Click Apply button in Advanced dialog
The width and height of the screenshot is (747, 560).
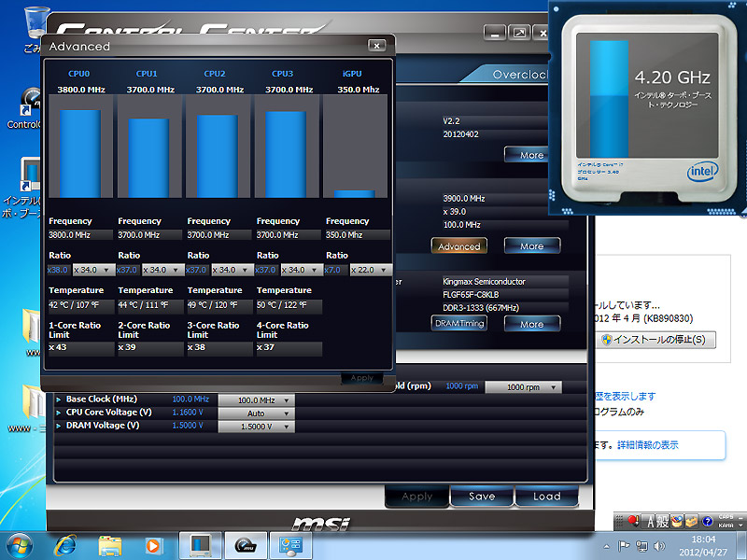(x=362, y=378)
